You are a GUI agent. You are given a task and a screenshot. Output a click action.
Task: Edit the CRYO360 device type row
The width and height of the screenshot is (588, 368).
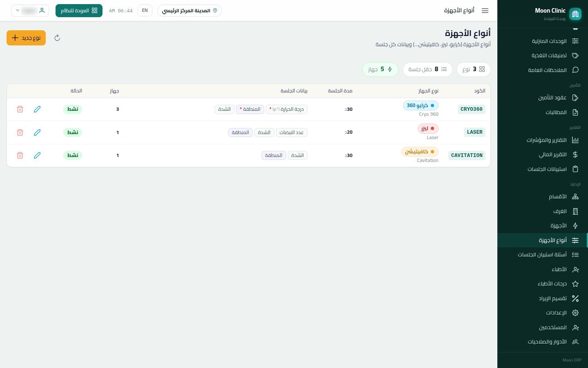pyautogui.click(x=37, y=109)
